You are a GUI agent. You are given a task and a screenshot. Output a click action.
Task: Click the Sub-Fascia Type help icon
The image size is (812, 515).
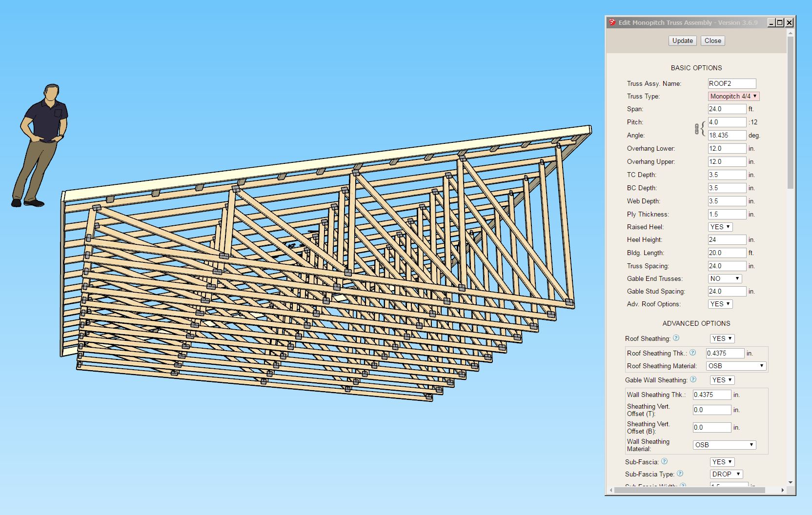click(680, 473)
